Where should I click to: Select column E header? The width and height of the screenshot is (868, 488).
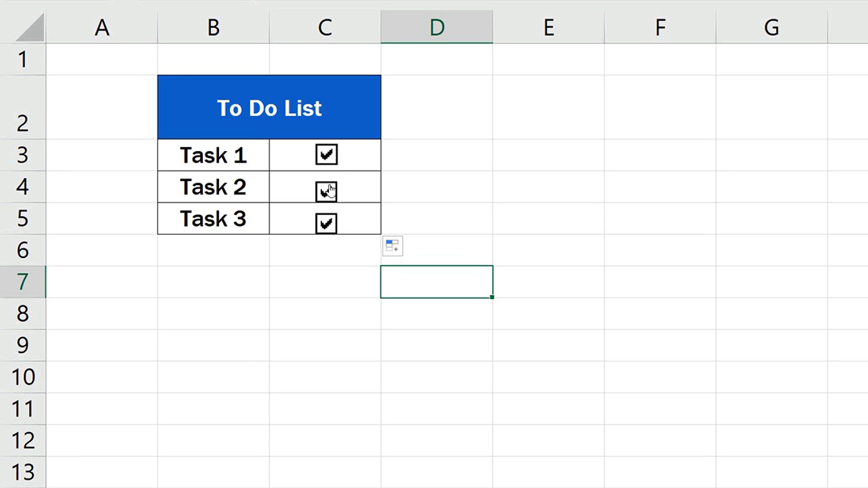[x=548, y=27]
